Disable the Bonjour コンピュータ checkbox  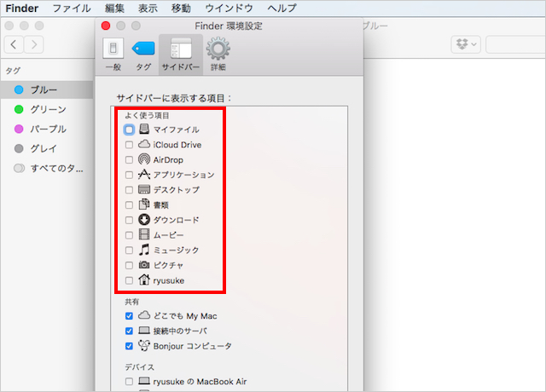coord(129,346)
